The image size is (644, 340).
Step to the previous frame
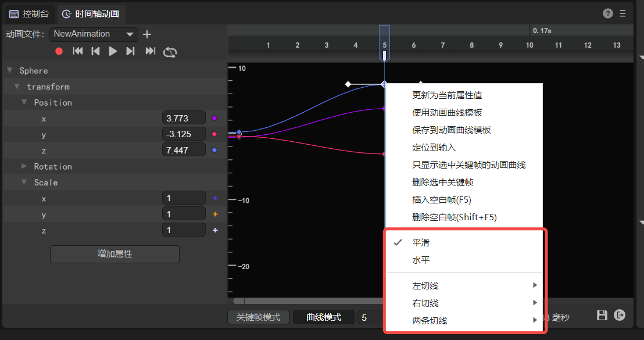(95, 51)
